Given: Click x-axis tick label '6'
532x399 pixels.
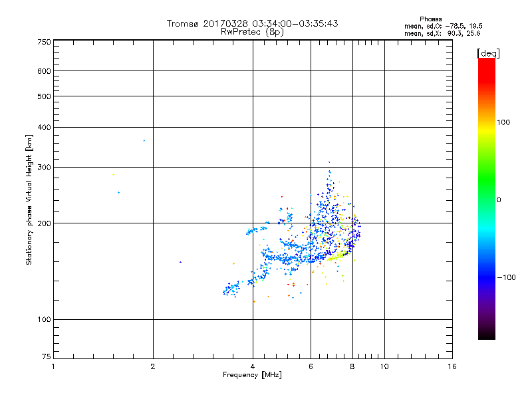Looking at the screenshot, I should click(x=311, y=366).
